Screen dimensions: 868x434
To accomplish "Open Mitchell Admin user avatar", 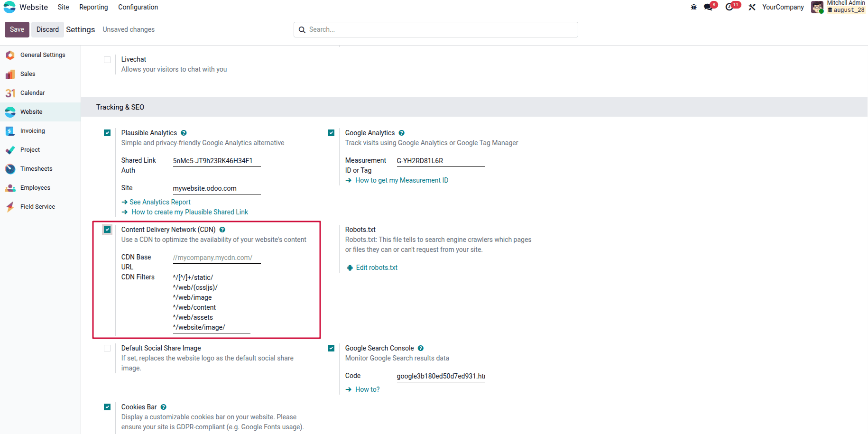I will point(817,7).
